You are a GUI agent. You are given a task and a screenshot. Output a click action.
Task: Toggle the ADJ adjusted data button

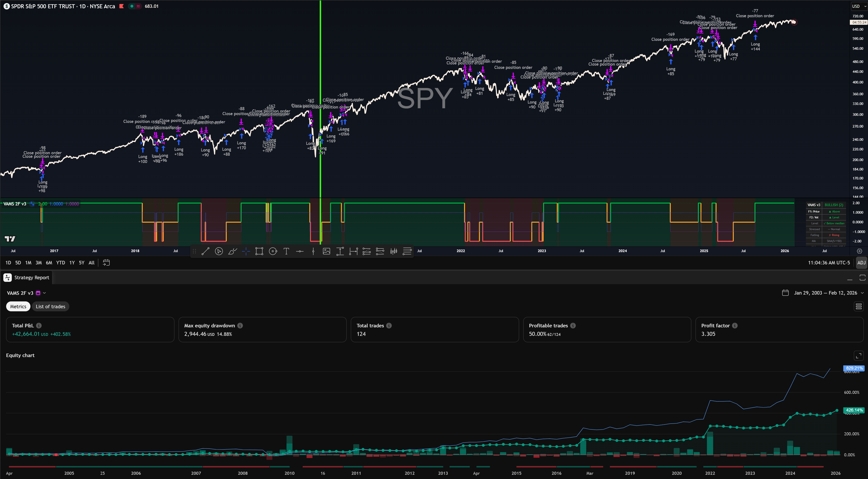coord(861,263)
